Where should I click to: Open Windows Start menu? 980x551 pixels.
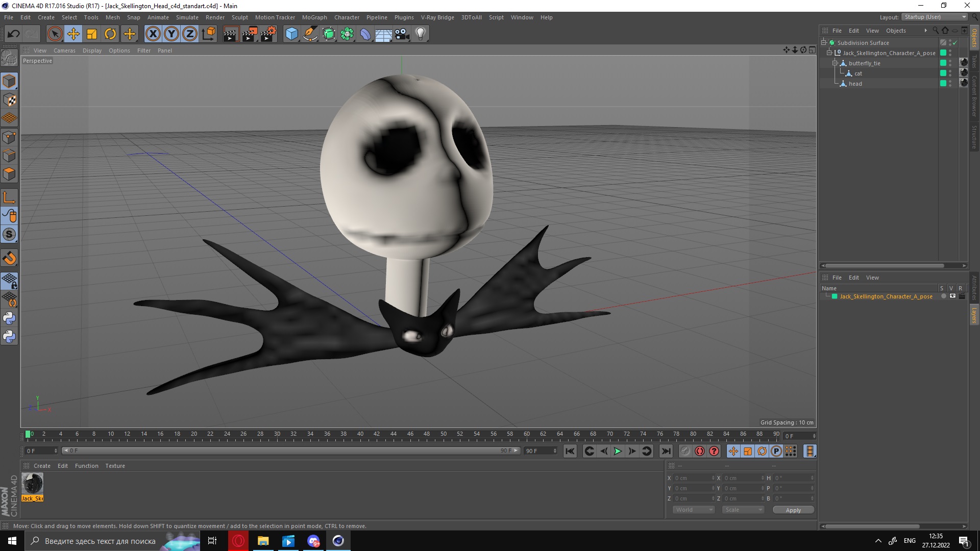pos(12,541)
